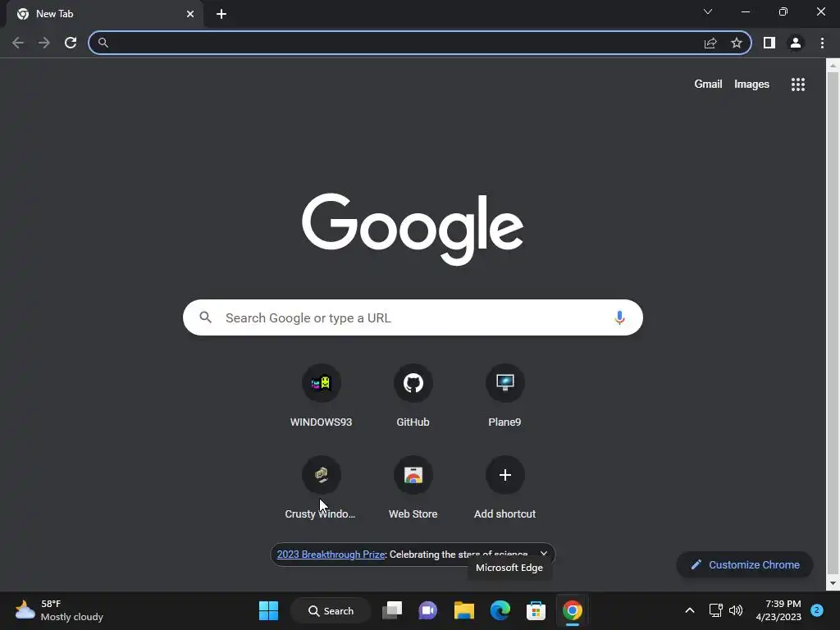
Task: Open the notifications badge
Action: [x=817, y=610]
